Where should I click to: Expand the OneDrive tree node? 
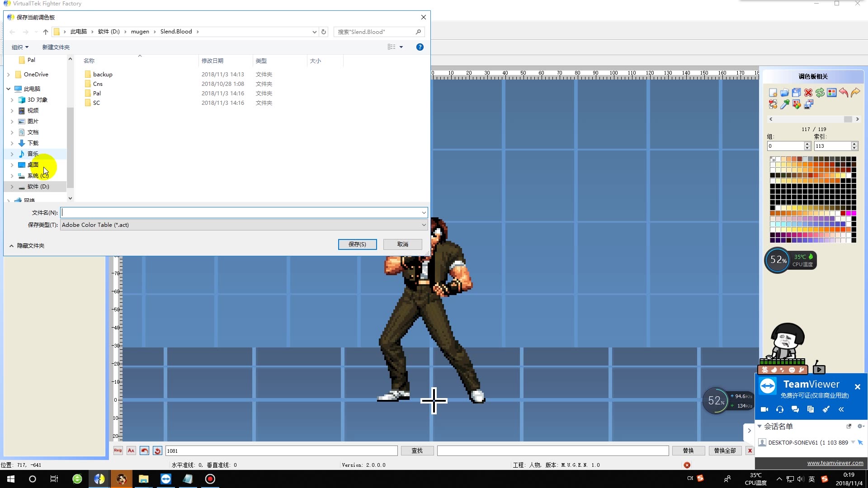[x=9, y=75]
